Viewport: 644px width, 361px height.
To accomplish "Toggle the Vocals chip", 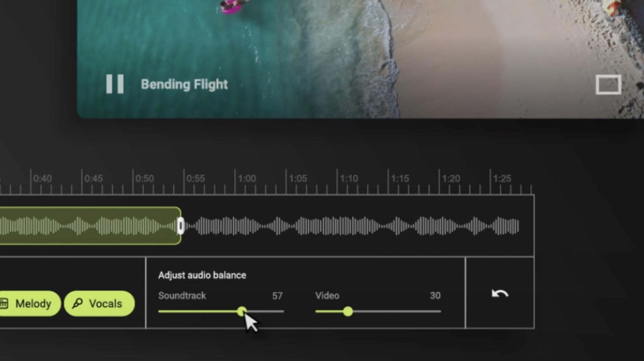I will (99, 304).
